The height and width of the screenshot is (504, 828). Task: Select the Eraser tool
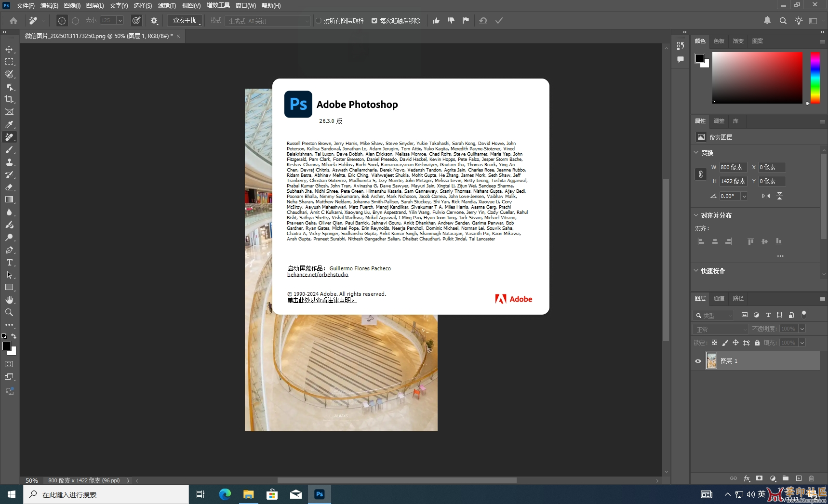tap(9, 187)
